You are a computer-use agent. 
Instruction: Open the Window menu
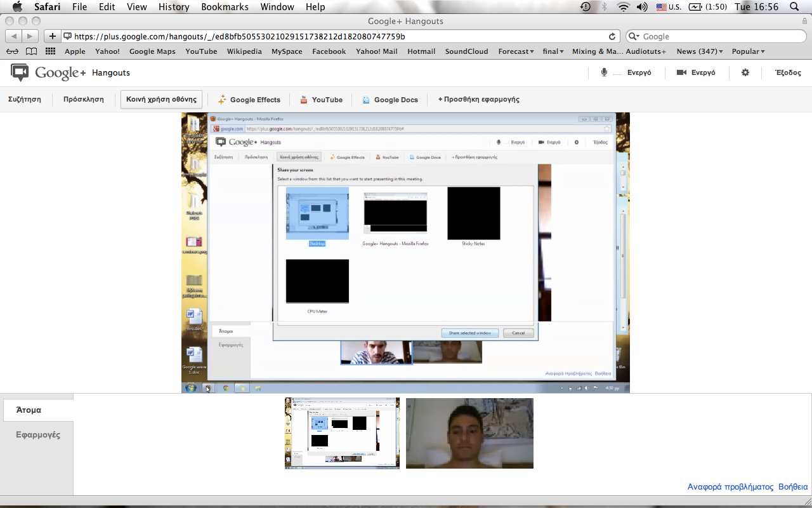[x=277, y=7]
